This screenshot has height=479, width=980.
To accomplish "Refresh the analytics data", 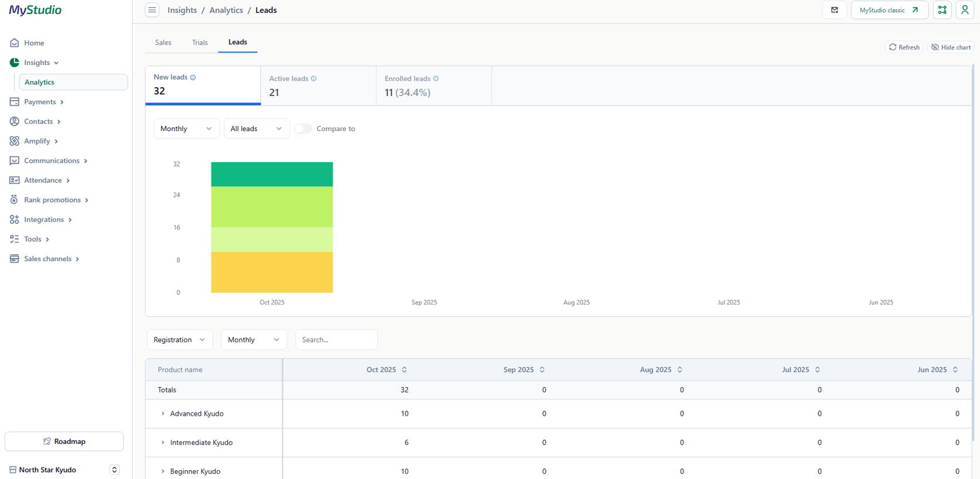I will 905,47.
